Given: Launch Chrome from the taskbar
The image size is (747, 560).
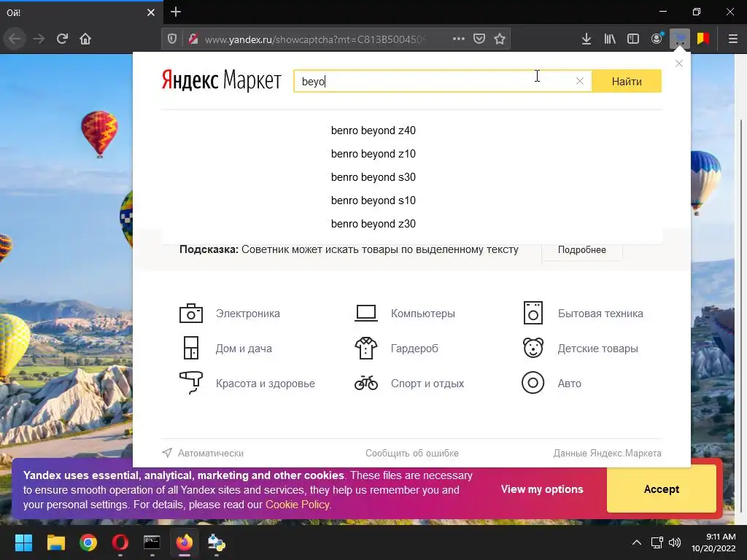Looking at the screenshot, I should point(88,542).
